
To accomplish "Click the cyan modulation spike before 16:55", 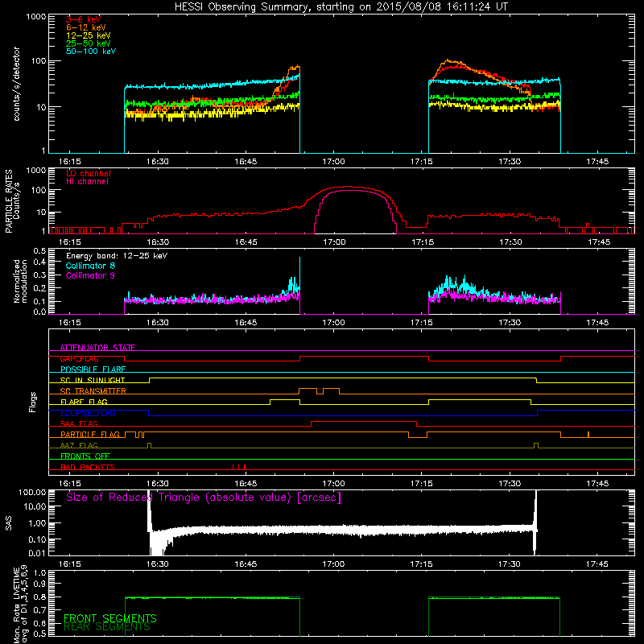I will pyautogui.click(x=299, y=271).
